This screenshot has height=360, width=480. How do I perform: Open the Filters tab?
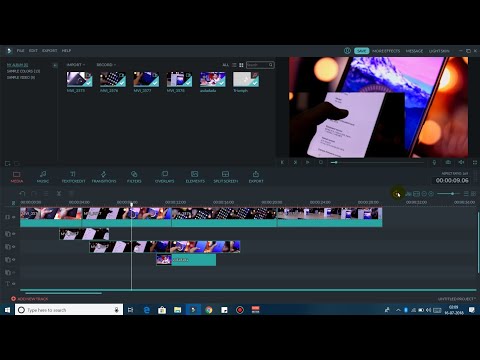(x=134, y=177)
